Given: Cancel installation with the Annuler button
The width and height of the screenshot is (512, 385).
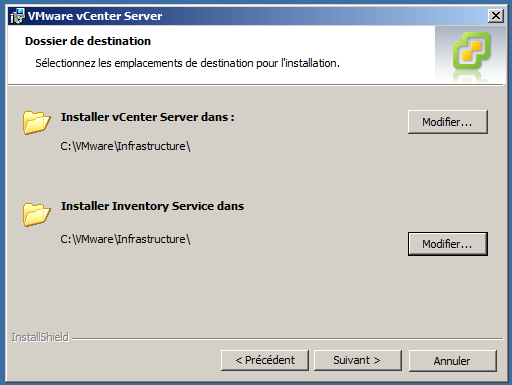Looking at the screenshot, I should tap(453, 361).
